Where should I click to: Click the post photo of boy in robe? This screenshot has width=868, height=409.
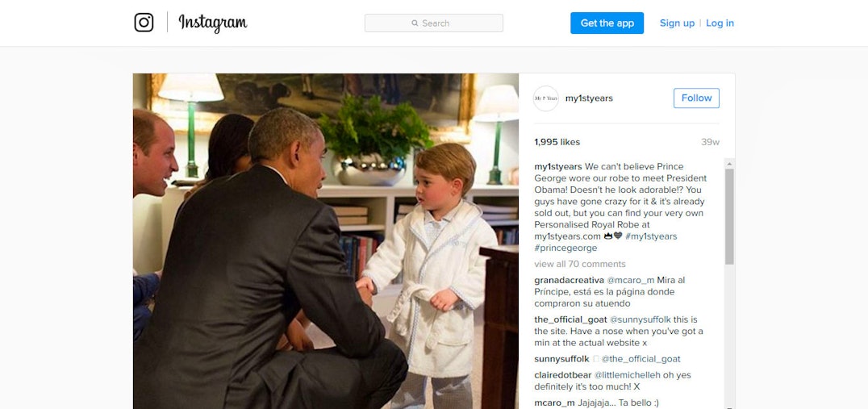coord(326,241)
